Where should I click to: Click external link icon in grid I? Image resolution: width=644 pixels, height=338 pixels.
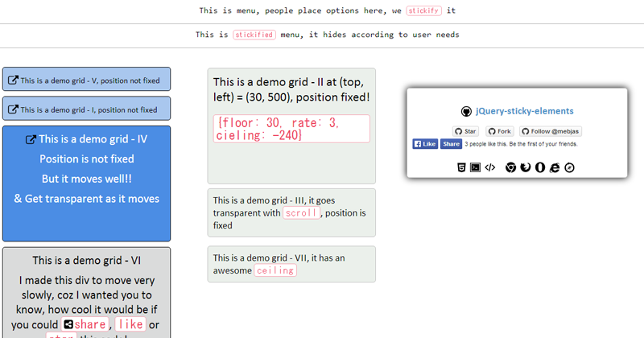click(14, 109)
